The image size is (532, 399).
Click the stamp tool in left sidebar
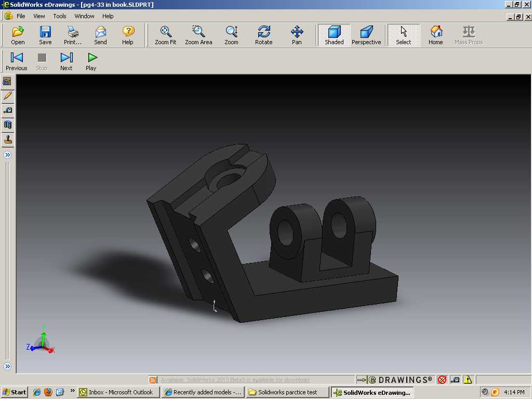(x=7, y=139)
